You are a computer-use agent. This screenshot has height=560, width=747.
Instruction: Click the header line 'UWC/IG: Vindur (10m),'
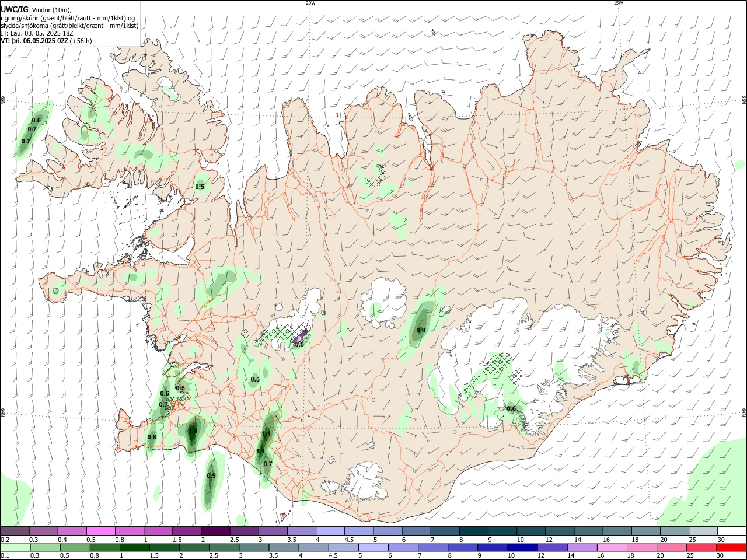click(x=36, y=10)
